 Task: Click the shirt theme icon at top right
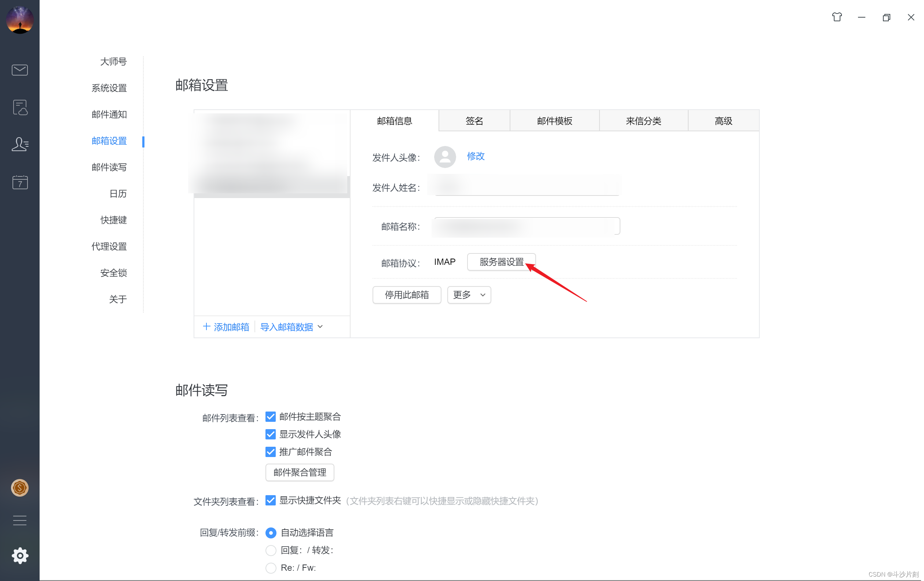(837, 17)
